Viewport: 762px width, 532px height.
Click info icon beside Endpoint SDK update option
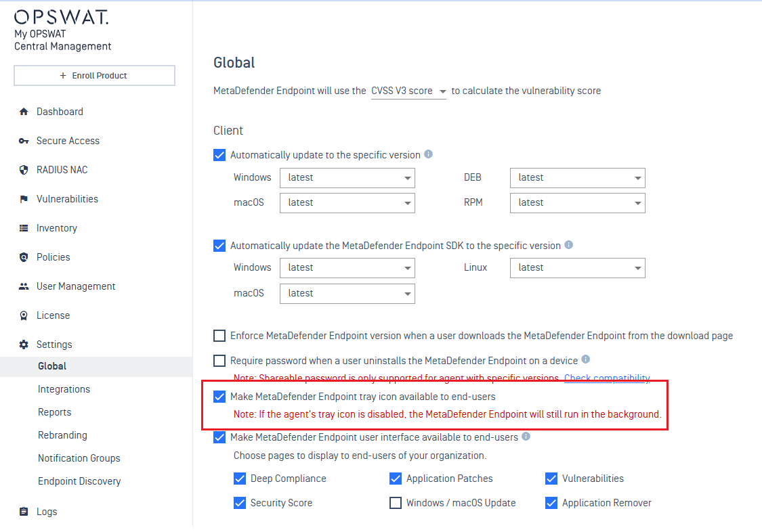pos(568,244)
